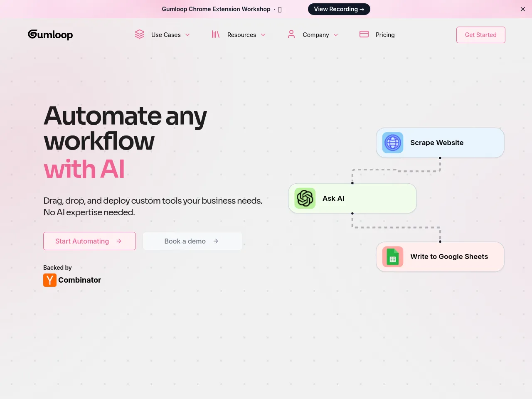
Task: Click Start Automating button
Action: [89, 241]
